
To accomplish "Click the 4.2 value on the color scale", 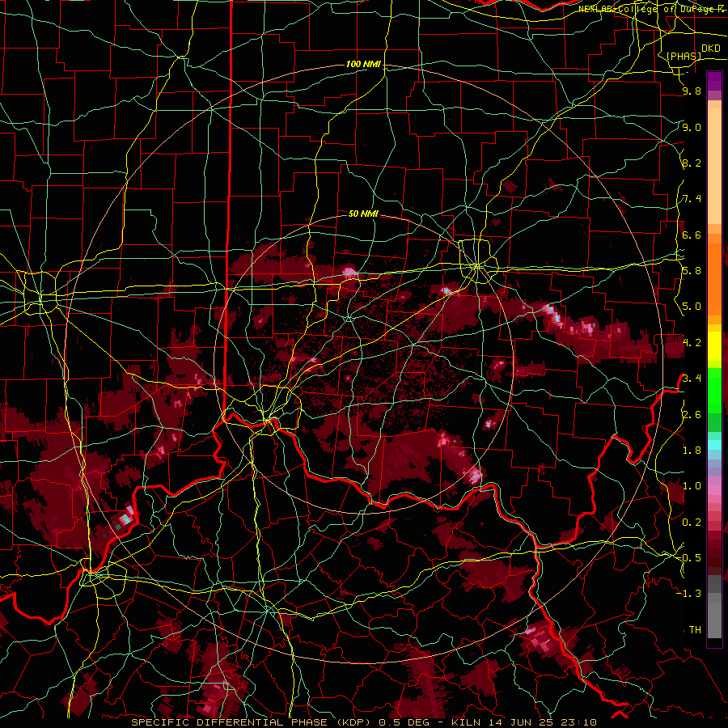I will (692, 343).
